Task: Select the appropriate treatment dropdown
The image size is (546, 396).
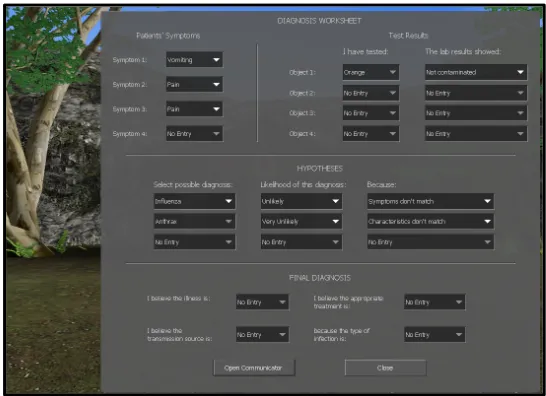Action: coord(435,302)
